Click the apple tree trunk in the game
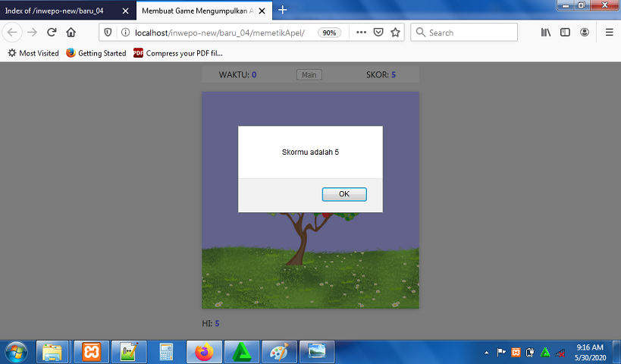The image size is (621, 364). pos(300,243)
